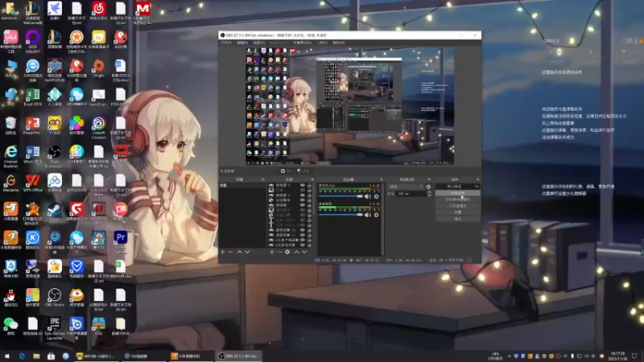Open transition properties gear in Scene Transitions
Screen dimensions: 644x362
428,187
